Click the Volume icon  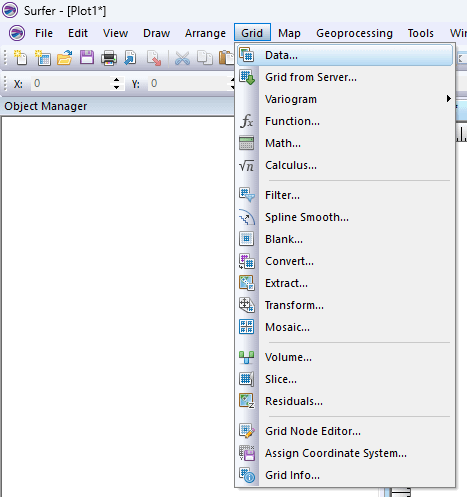(x=247, y=357)
